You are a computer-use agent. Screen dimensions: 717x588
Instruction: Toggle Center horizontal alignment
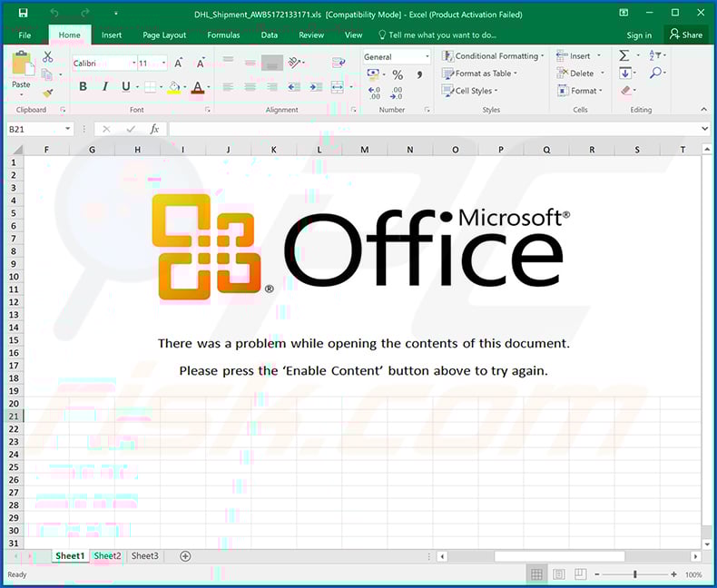250,86
